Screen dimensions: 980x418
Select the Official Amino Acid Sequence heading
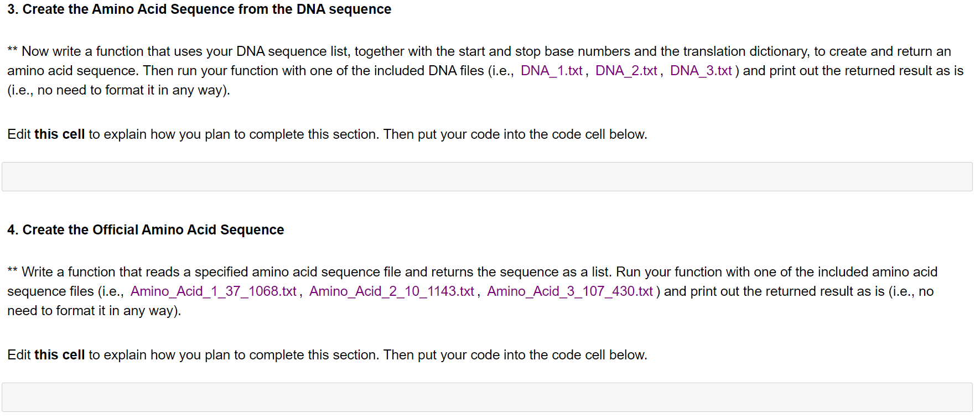(x=146, y=230)
